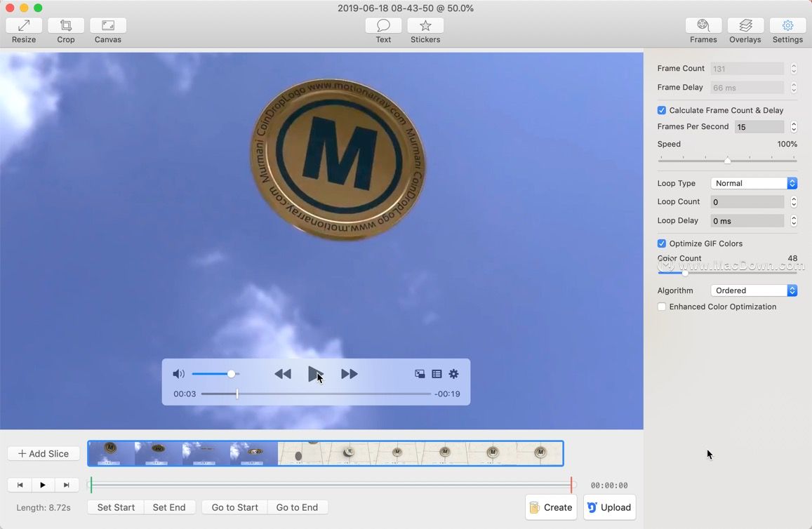The height and width of the screenshot is (529, 812).
Task: Click the red end marker on timeline
Action: point(571,485)
